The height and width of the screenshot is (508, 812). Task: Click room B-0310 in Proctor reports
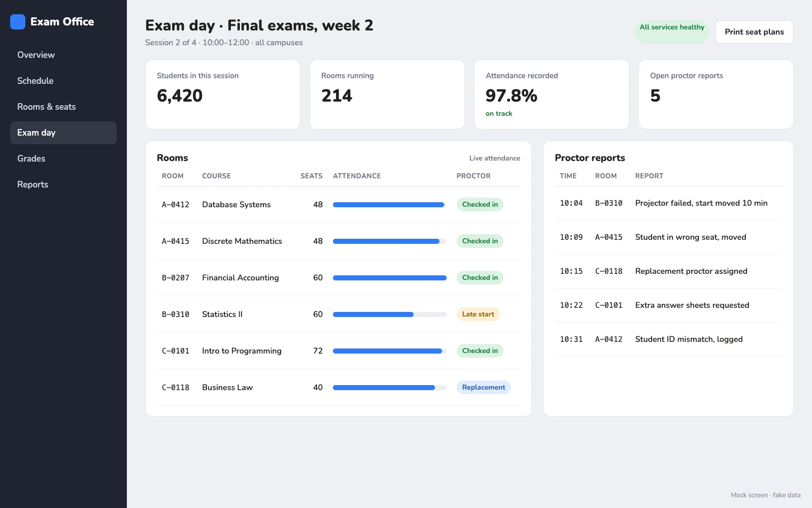(x=609, y=203)
